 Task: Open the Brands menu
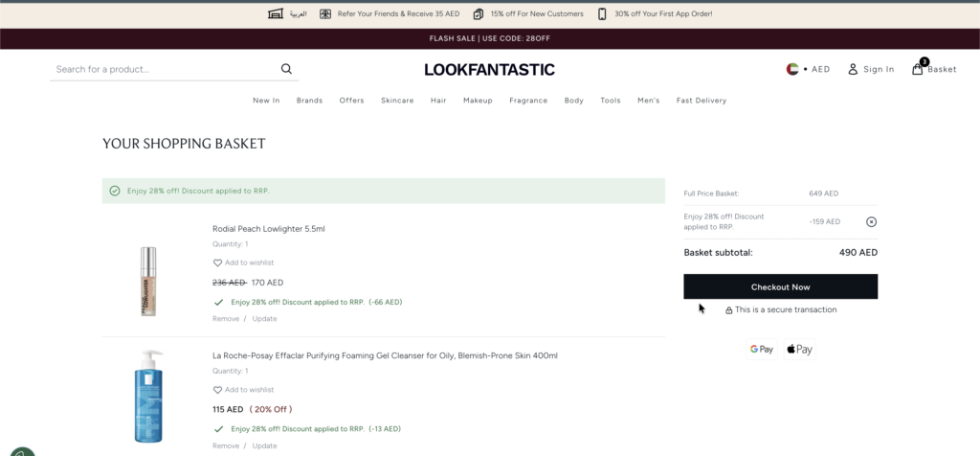(309, 100)
